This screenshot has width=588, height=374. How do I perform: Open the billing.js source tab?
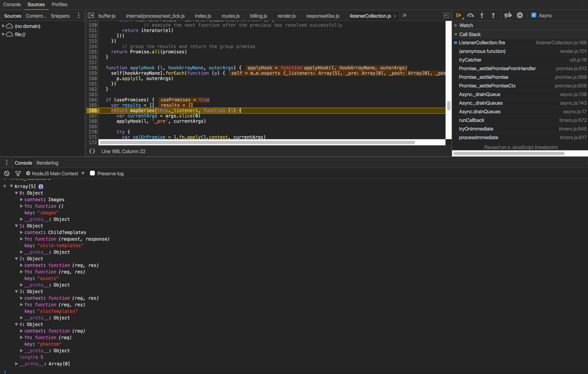(x=258, y=16)
